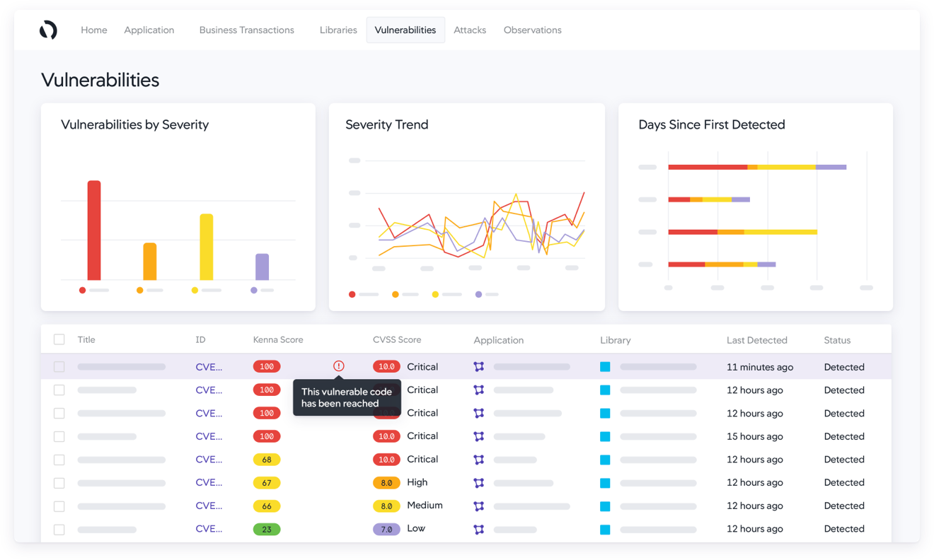
Task: Select the Vulnerabilities tab
Action: [405, 30]
